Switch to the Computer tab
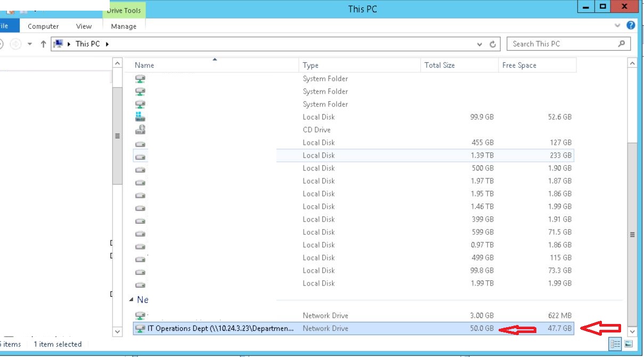This screenshot has width=644, height=357. [x=43, y=26]
